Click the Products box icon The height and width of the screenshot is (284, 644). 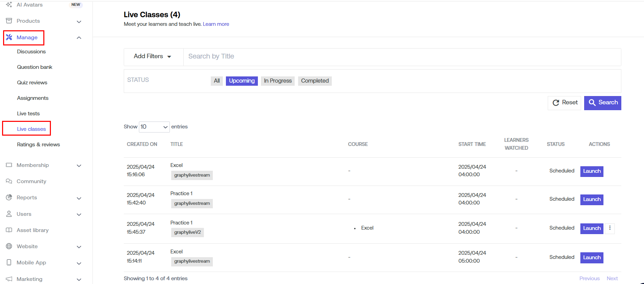pos(9,21)
